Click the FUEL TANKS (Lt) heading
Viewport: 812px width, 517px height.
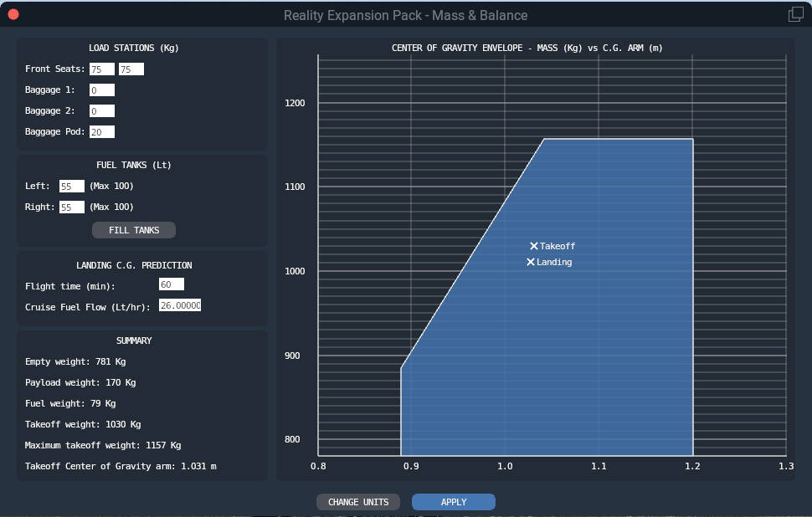[134, 165]
